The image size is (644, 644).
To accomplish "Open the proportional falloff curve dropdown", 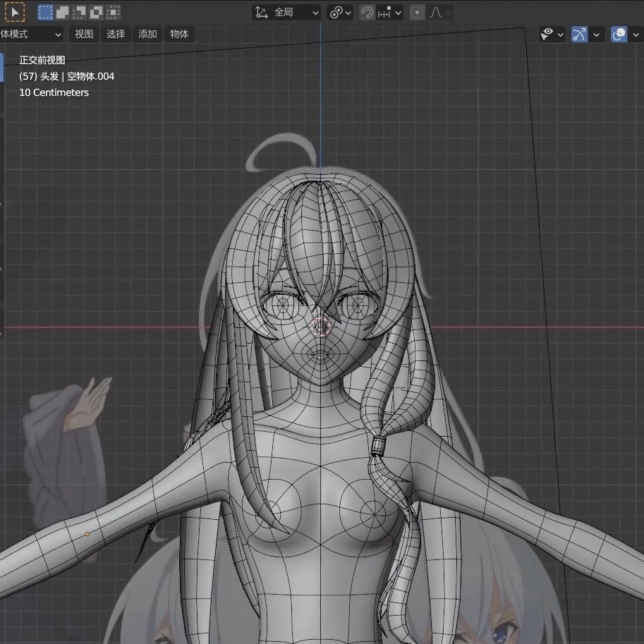I will click(x=440, y=13).
